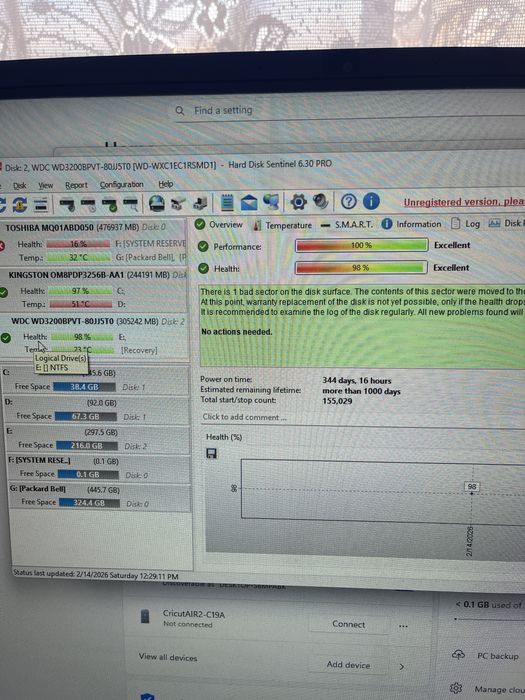Click the satellite-shaped toolbar icon
This screenshot has width=525, height=700.
pos(179,203)
